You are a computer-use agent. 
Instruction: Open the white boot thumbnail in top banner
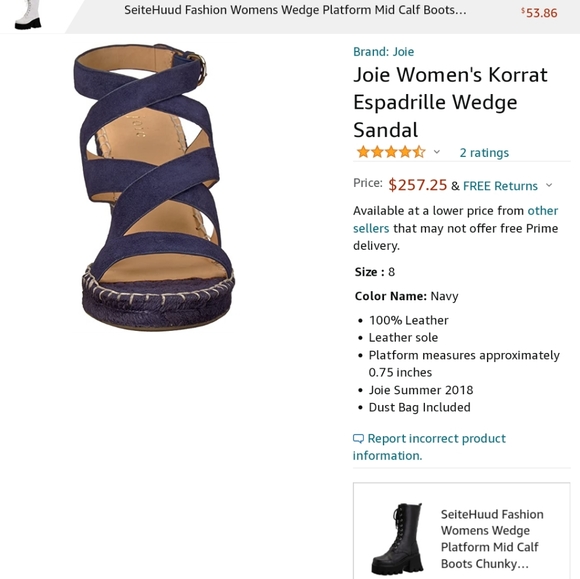pyautogui.click(x=28, y=15)
